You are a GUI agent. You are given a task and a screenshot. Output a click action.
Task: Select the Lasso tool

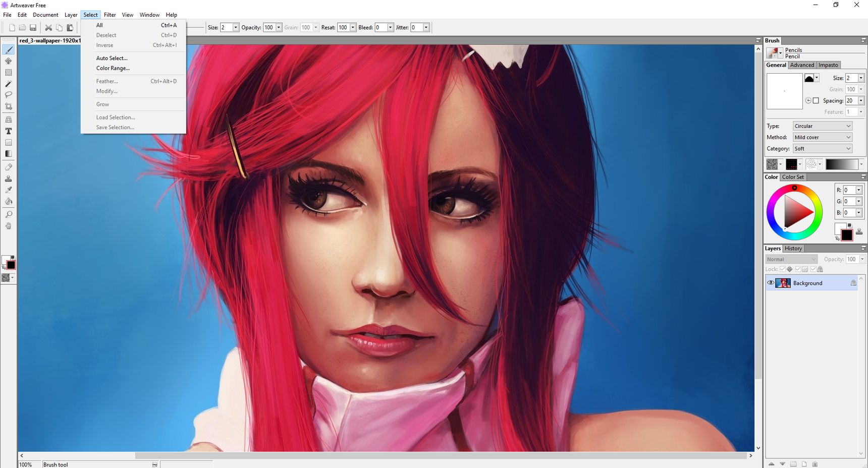(x=9, y=95)
